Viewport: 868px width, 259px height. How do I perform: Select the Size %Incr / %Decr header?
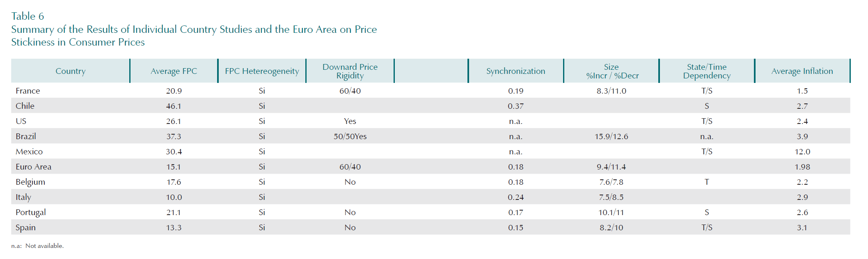pos(611,71)
